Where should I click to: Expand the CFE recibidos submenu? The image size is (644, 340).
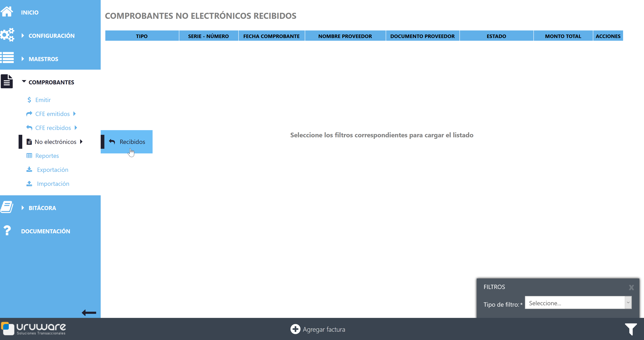[53, 128]
